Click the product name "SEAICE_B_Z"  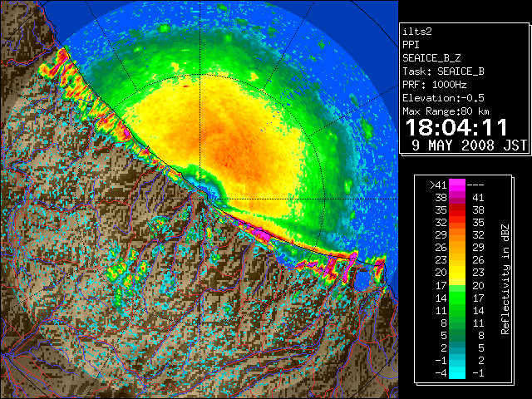(x=431, y=58)
